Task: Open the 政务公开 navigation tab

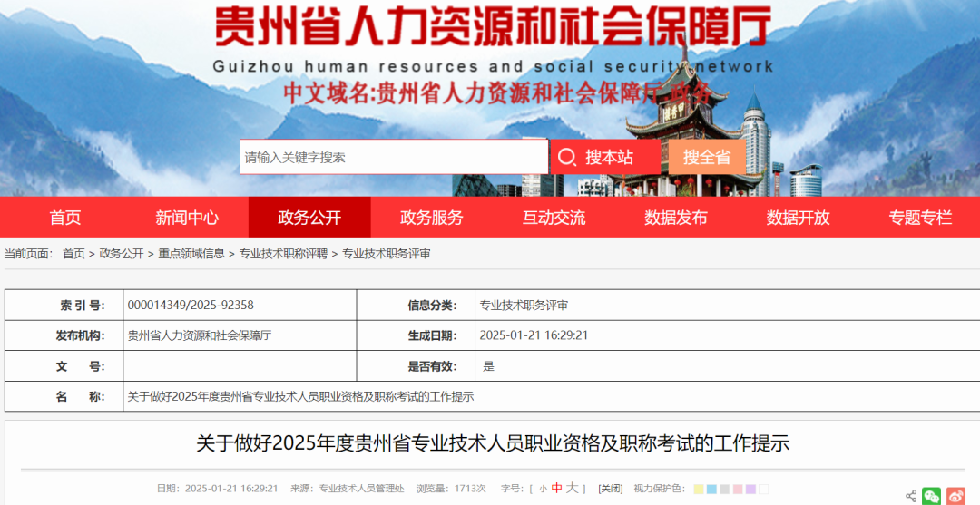Action: point(309,218)
